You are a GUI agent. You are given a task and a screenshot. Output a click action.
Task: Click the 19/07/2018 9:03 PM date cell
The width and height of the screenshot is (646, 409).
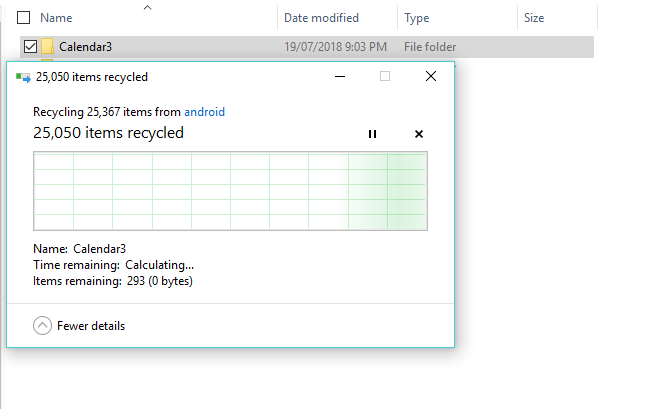(x=335, y=47)
